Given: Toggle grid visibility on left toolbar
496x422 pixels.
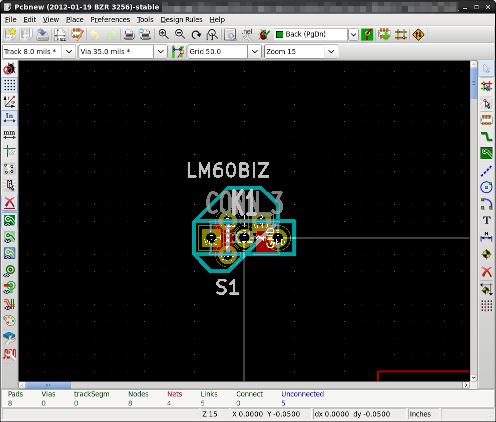Looking at the screenshot, I should click(9, 85).
